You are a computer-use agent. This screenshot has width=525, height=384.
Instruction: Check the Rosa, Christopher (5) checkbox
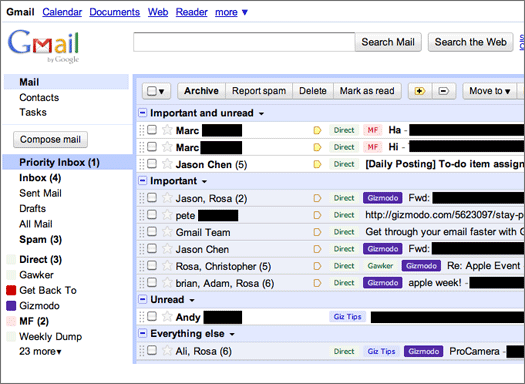tap(152, 265)
